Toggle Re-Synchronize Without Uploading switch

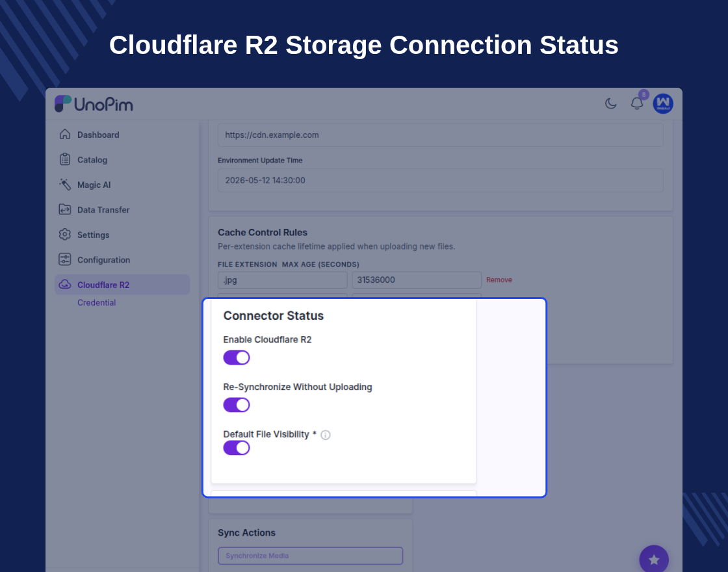237,405
